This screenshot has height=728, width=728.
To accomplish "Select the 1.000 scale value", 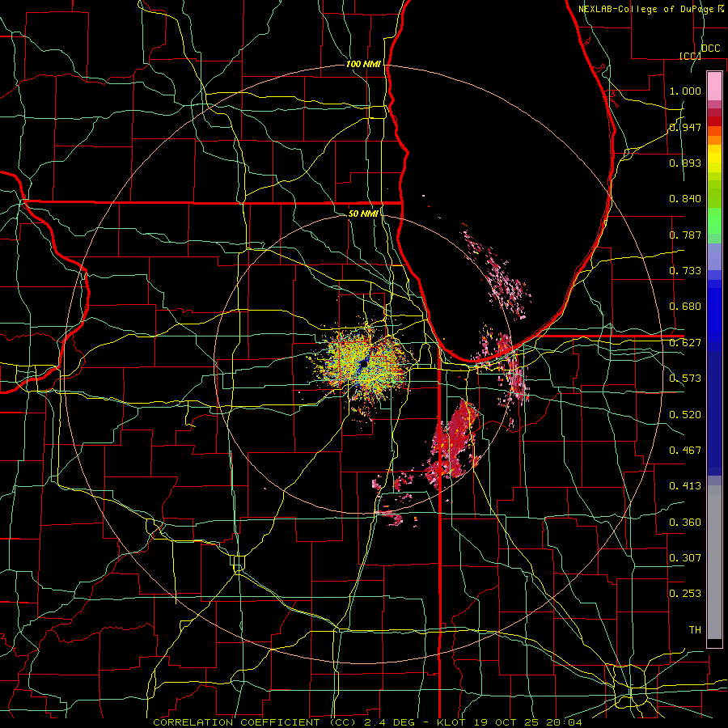I will point(685,91).
